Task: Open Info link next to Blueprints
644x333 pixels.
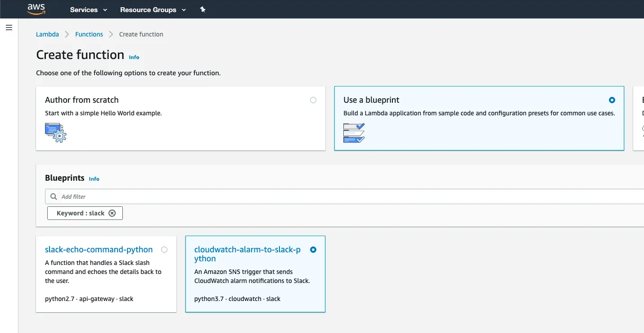Action: click(94, 179)
